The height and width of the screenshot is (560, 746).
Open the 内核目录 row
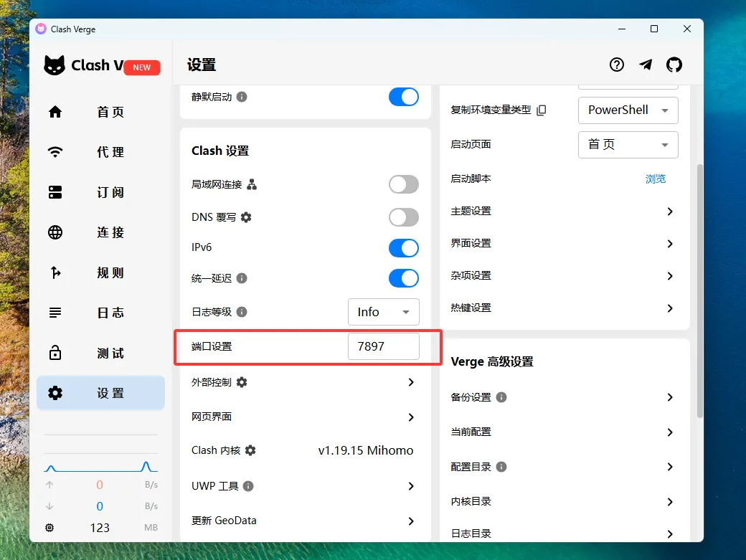(x=565, y=501)
